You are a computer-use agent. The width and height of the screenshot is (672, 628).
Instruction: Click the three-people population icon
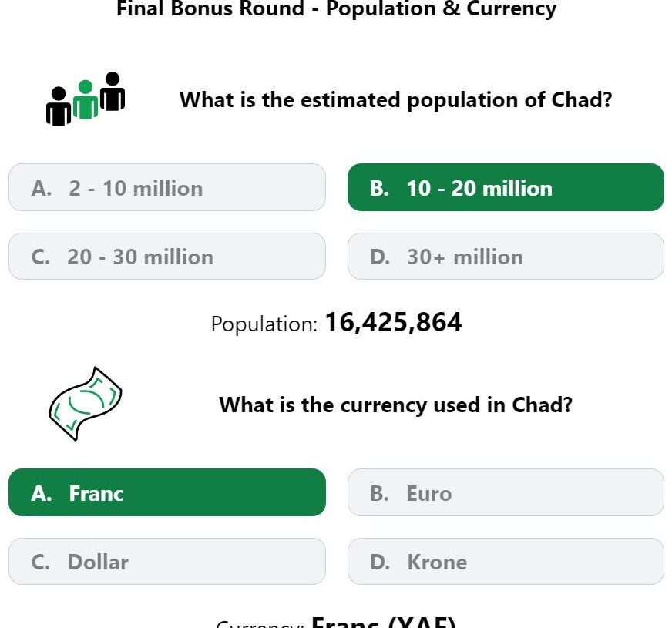tap(86, 99)
